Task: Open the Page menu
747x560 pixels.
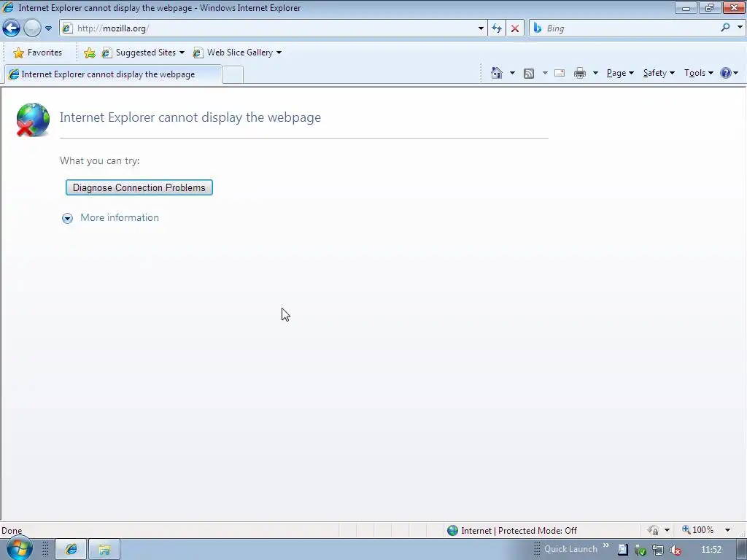Action: click(620, 73)
